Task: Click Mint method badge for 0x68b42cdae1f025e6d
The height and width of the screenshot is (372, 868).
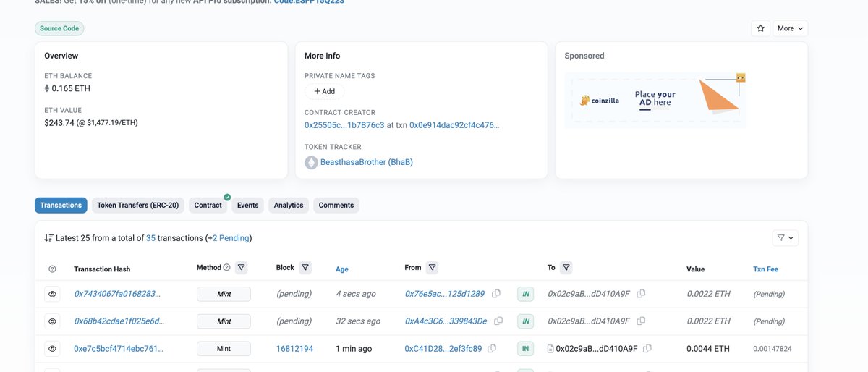Action: 224,321
